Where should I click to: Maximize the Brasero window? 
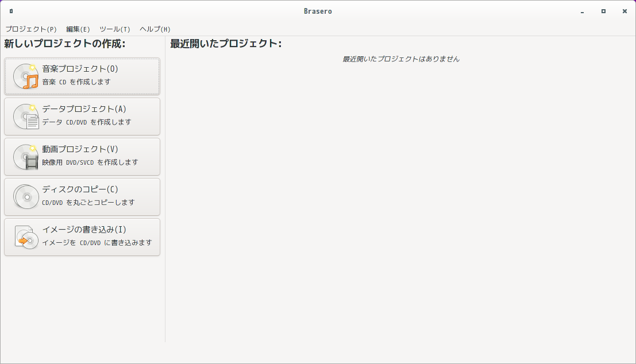coord(603,11)
